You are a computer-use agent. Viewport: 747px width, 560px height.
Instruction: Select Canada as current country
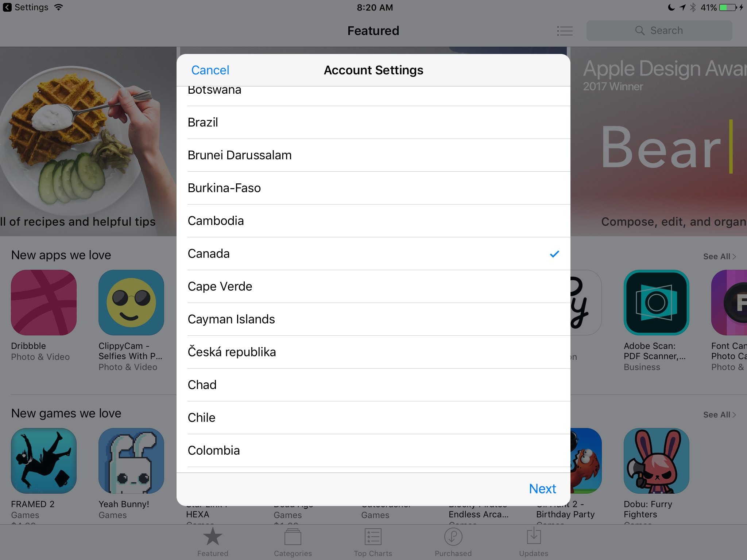click(x=373, y=253)
